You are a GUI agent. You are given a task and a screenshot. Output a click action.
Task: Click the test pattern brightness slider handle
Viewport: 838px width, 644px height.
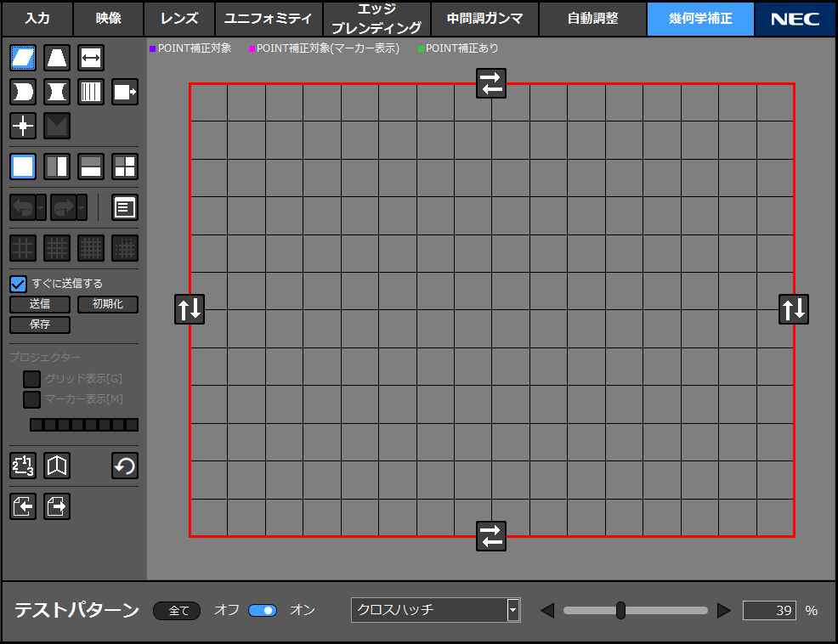(x=620, y=610)
